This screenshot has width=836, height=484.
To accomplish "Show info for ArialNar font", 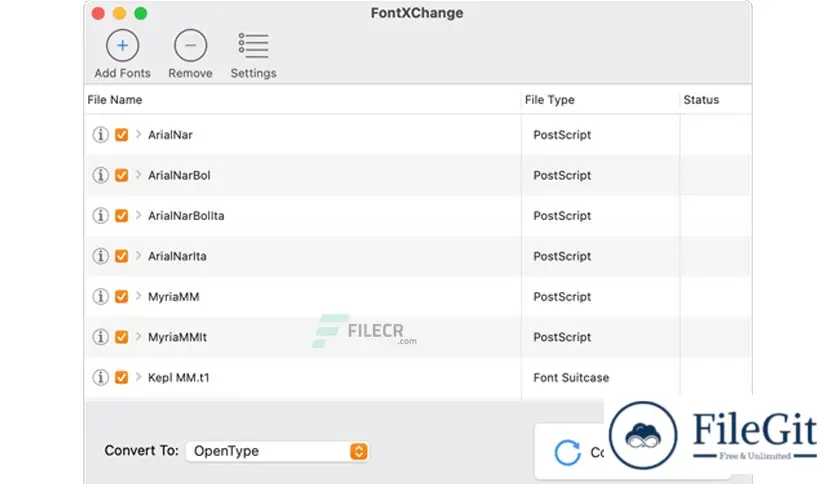I will (x=100, y=135).
